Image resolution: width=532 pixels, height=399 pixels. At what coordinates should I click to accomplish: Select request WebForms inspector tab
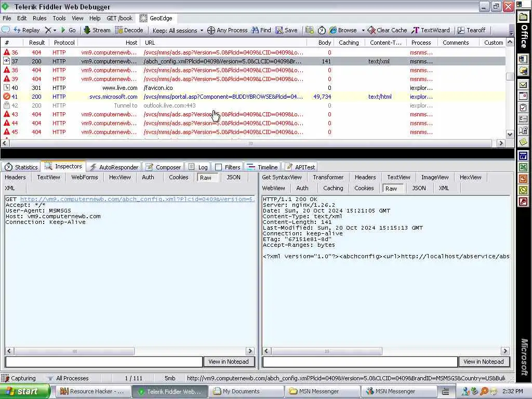click(x=85, y=177)
